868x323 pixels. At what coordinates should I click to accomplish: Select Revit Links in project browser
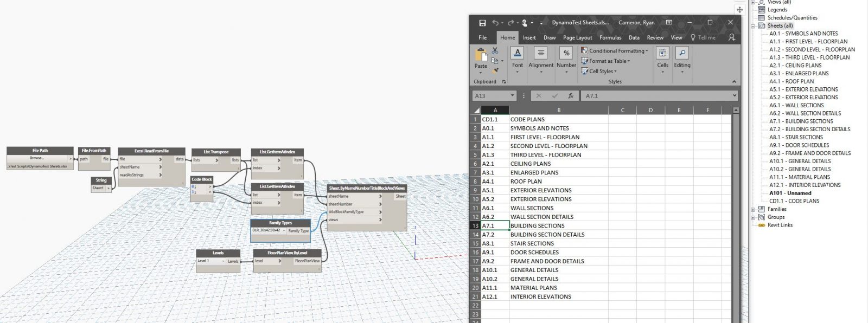tap(780, 225)
